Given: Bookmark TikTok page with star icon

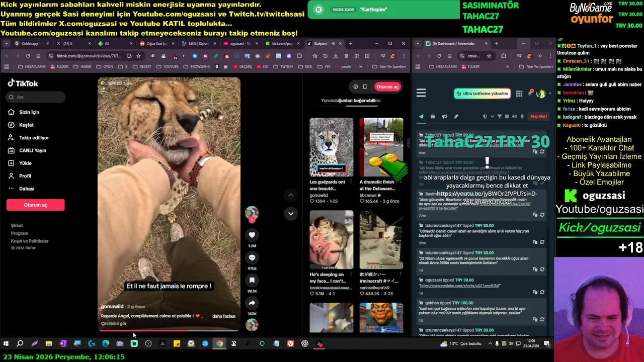Looking at the screenshot, I should pos(138,56).
